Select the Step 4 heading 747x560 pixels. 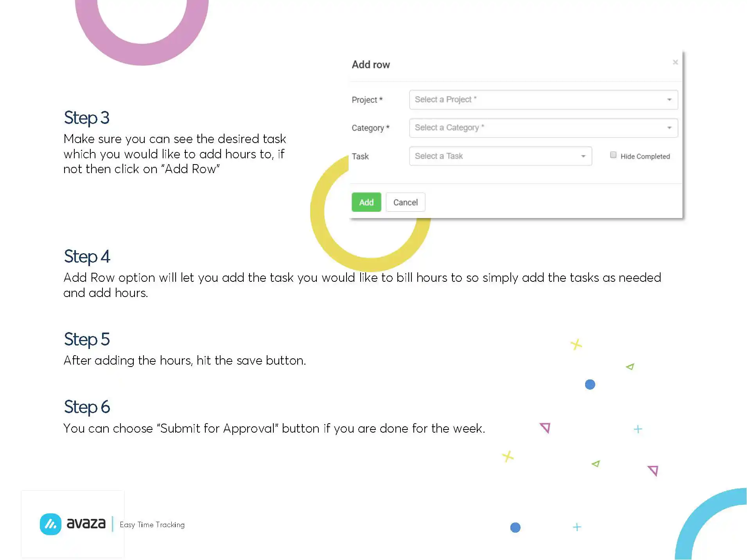click(87, 257)
